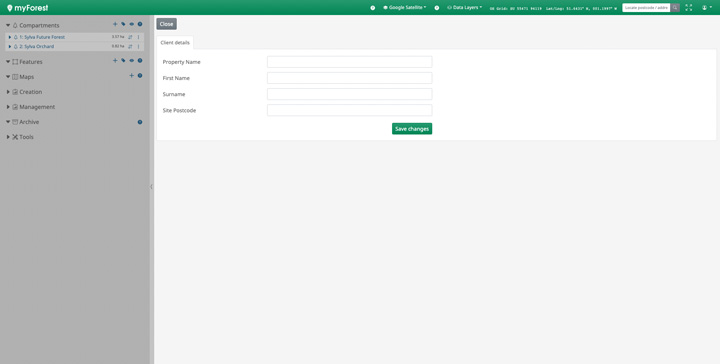Collapse the Features section
Image resolution: width=720 pixels, height=364 pixels.
[8, 62]
